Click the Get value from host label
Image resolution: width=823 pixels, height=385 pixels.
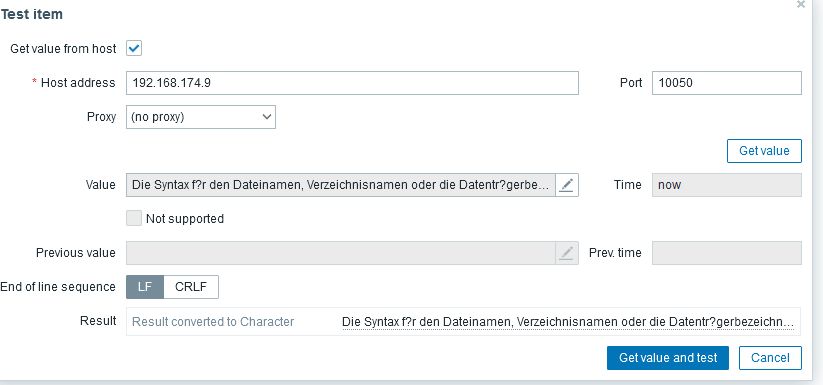coord(64,49)
